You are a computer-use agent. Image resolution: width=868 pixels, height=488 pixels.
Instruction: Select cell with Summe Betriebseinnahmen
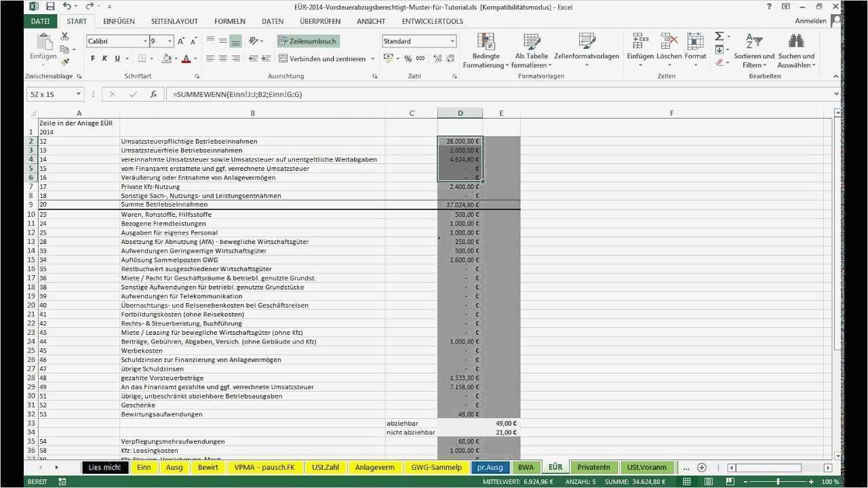252,204
